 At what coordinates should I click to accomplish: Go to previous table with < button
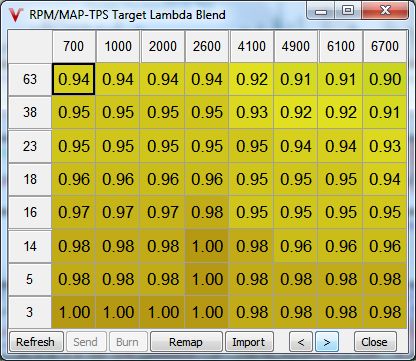(x=301, y=342)
